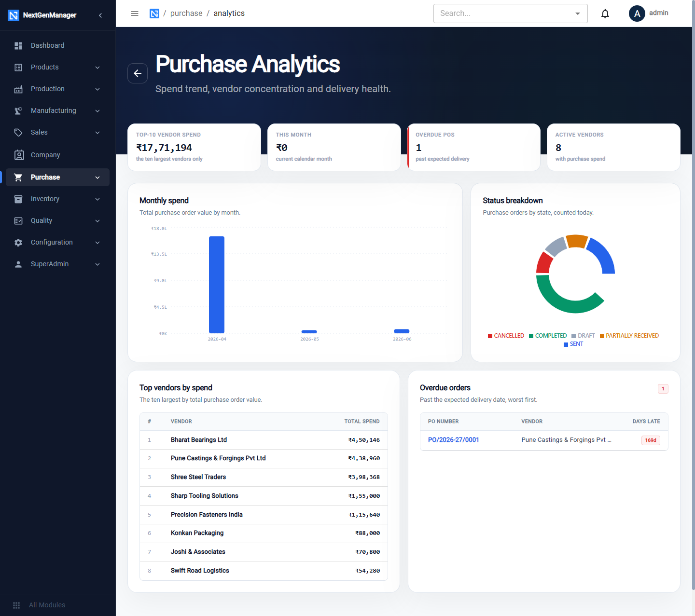Click the Configuration gear icon
This screenshot has height=616, width=695.
point(18,242)
